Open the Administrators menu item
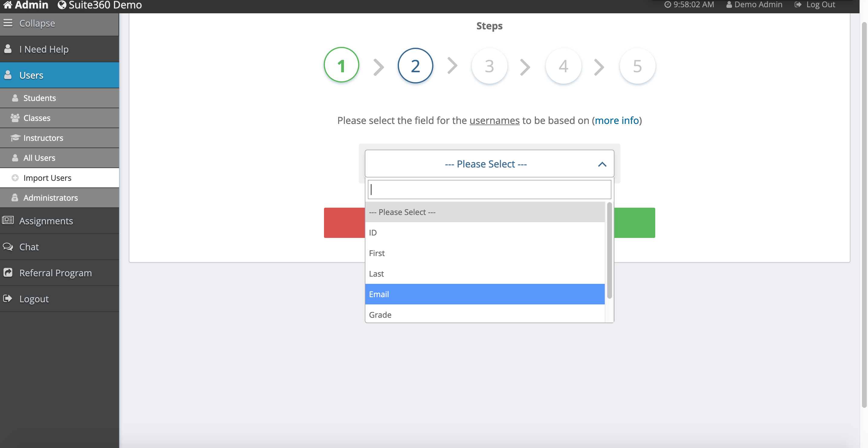868x448 pixels. (50, 198)
